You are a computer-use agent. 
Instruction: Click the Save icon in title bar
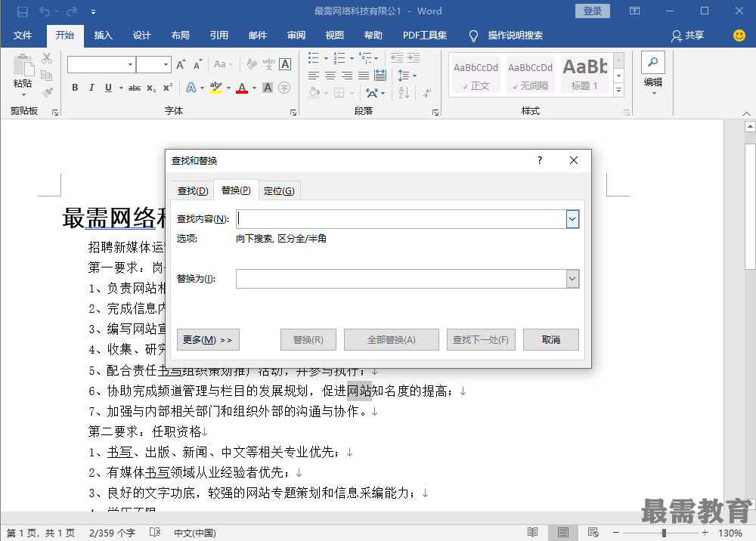pos(22,11)
